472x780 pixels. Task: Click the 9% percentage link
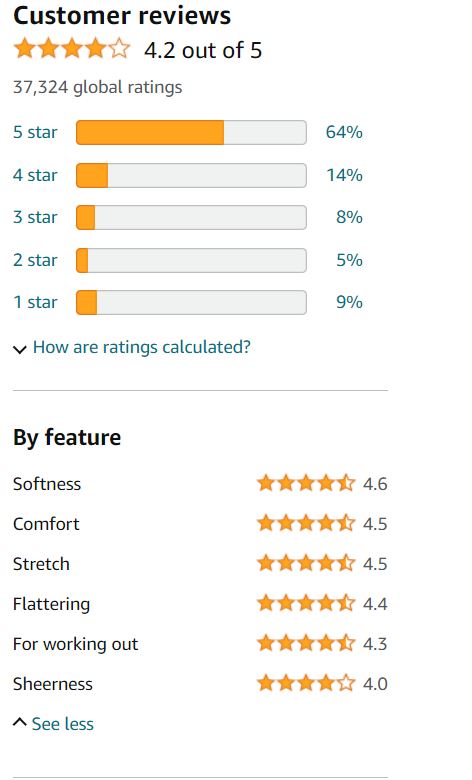pos(349,302)
